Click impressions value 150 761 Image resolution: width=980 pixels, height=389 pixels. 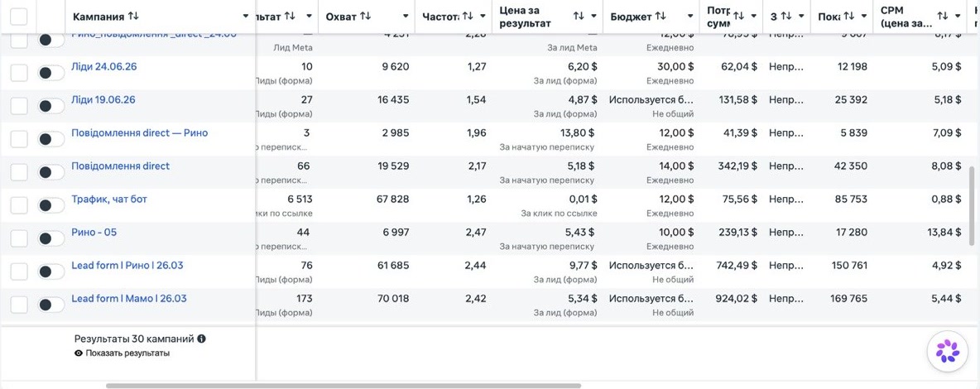[848, 266]
